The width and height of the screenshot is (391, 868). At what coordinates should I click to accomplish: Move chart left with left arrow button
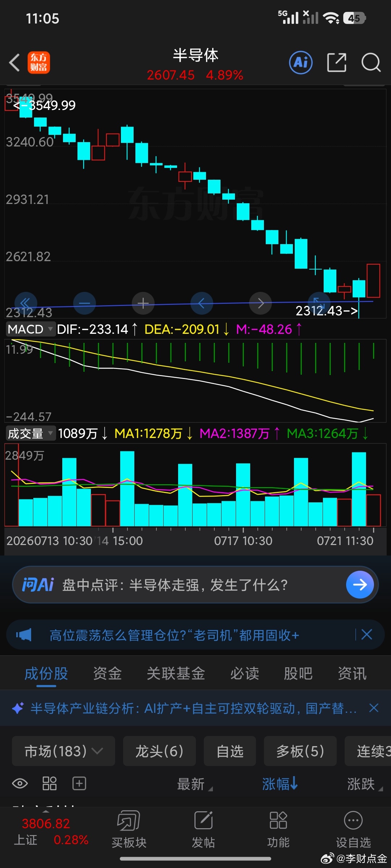tap(202, 303)
